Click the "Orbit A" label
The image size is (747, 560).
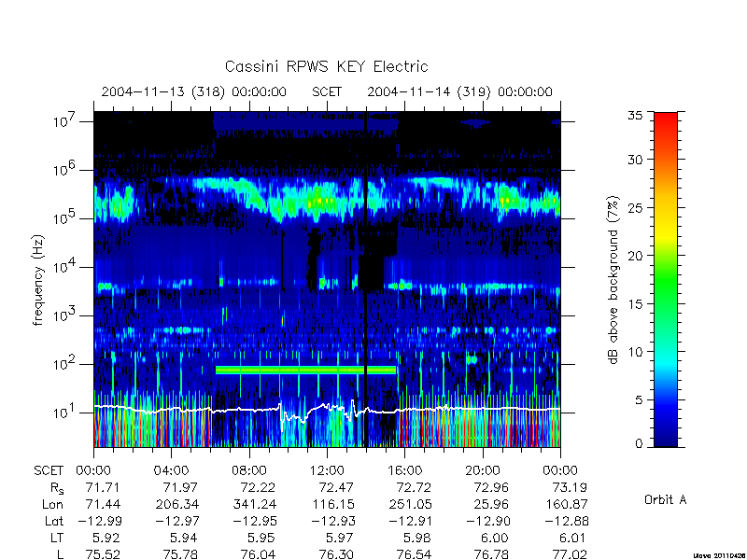665,500
